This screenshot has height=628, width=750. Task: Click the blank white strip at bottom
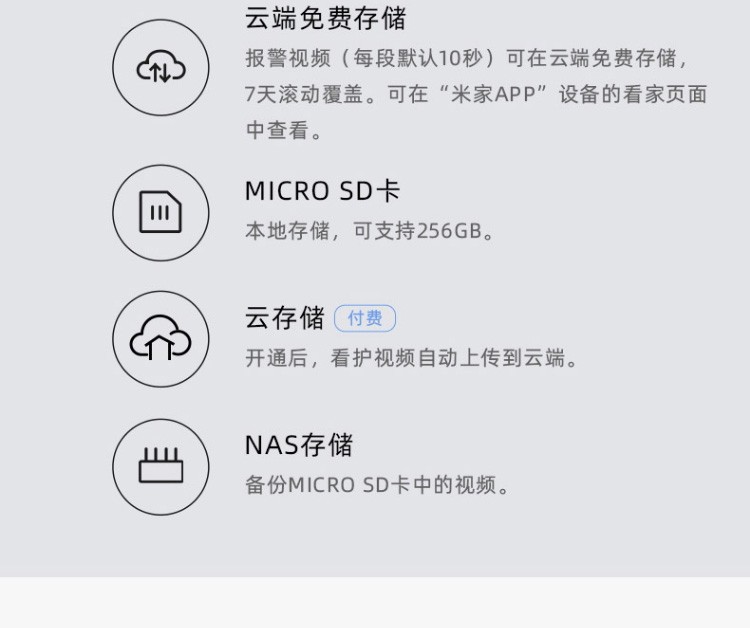[375, 602]
